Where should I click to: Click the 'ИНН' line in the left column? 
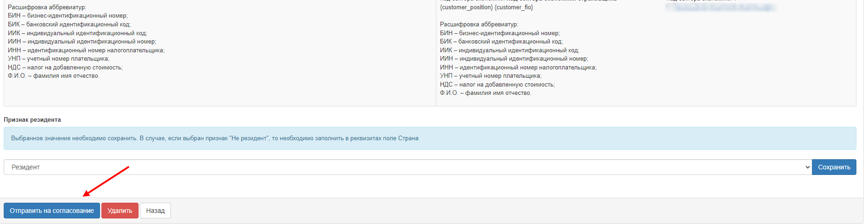click(86, 50)
